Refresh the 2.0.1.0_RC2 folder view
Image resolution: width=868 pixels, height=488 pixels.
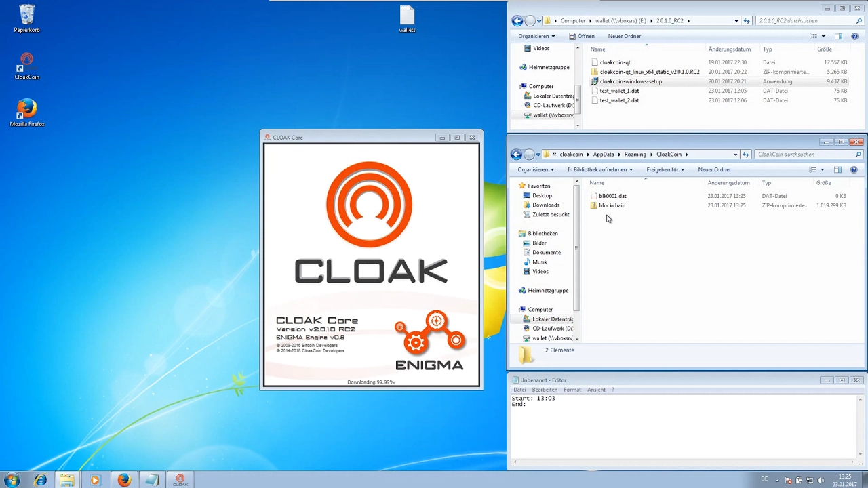[x=747, y=21]
